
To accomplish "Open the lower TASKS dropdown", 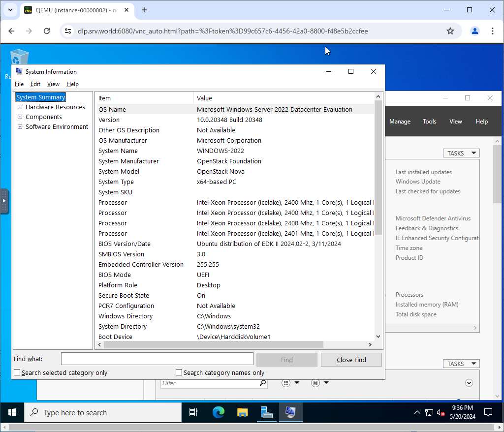I will click(x=461, y=364).
